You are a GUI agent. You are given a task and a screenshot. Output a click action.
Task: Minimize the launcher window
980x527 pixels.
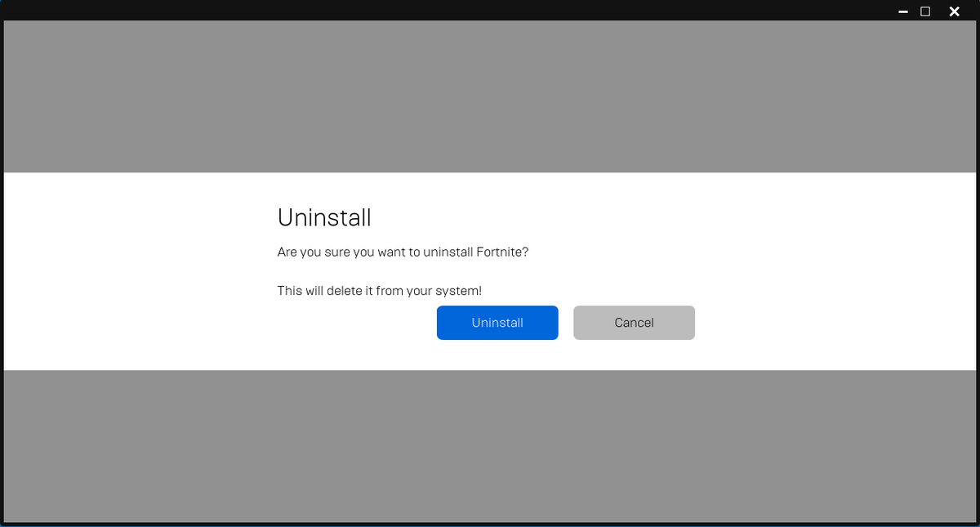pyautogui.click(x=903, y=11)
